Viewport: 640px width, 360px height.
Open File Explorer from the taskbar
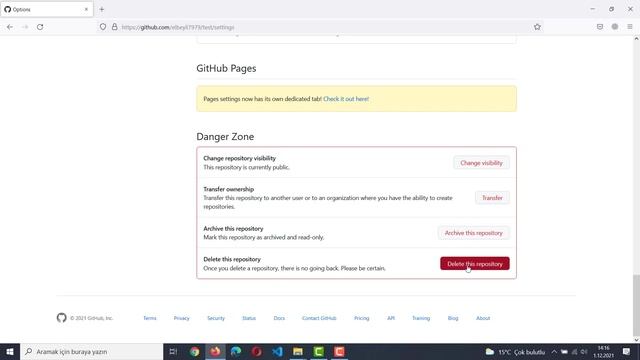(x=298, y=351)
